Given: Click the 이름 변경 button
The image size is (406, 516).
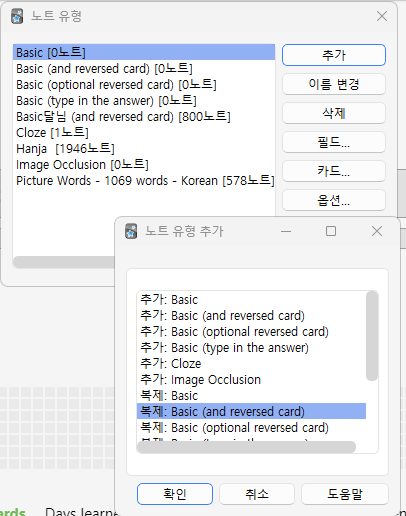Looking at the screenshot, I should click(x=334, y=84).
